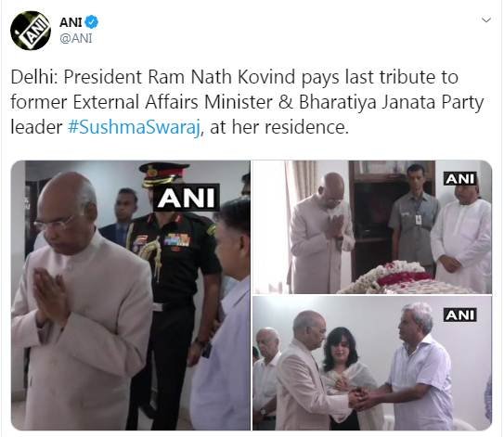
Task: Click the tweet text starting with Delhi
Action: pyautogui.click(x=248, y=102)
